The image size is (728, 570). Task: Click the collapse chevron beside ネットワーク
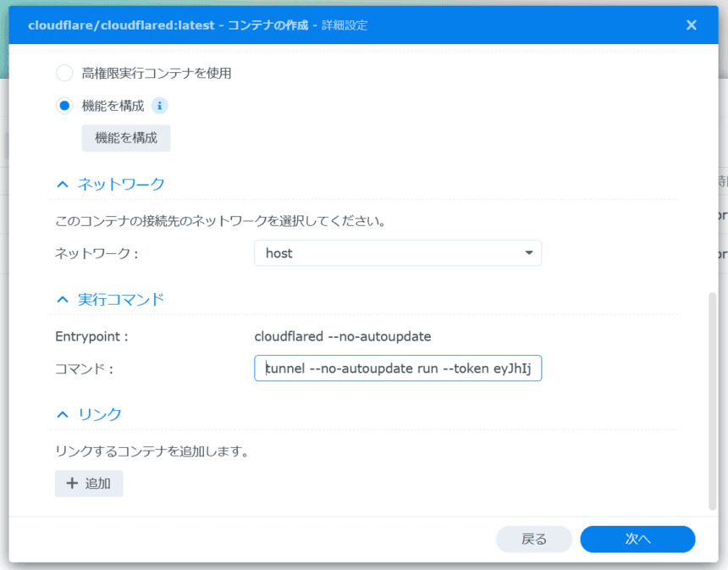pyautogui.click(x=62, y=184)
